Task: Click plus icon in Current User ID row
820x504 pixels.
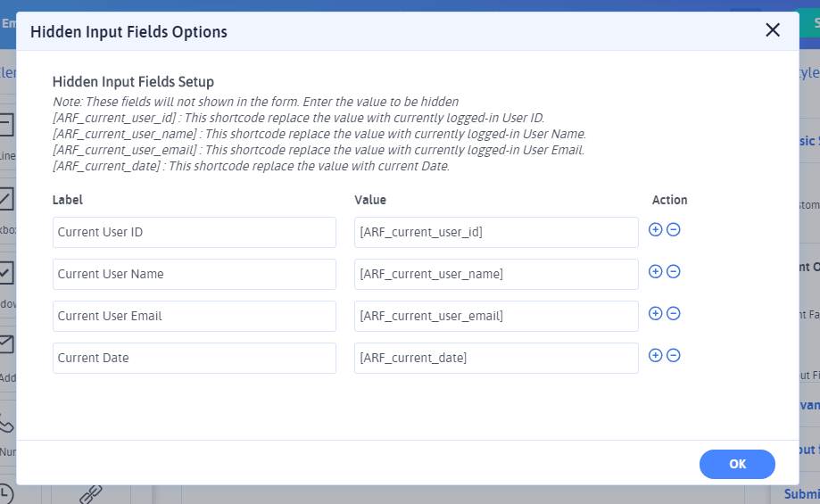Action: tap(655, 229)
